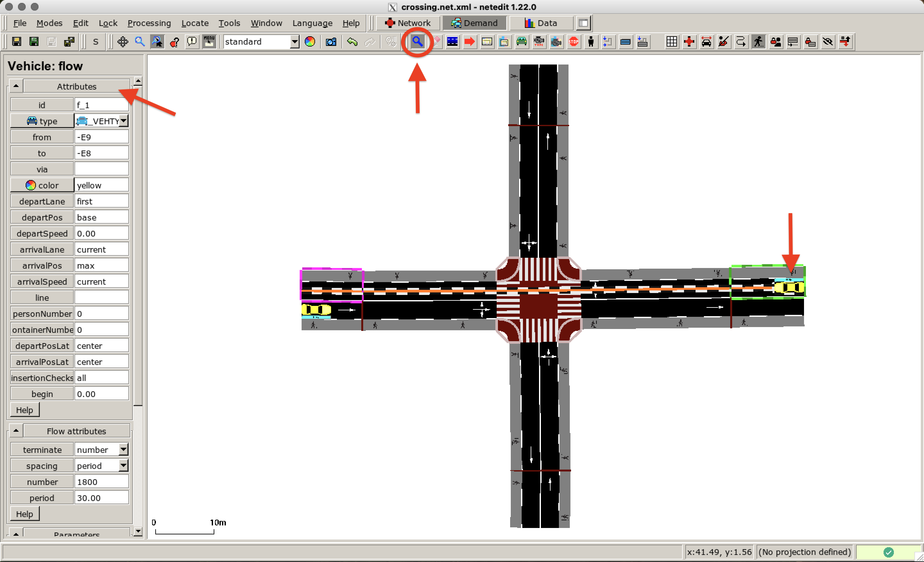Open the Tools menu

pyautogui.click(x=229, y=23)
